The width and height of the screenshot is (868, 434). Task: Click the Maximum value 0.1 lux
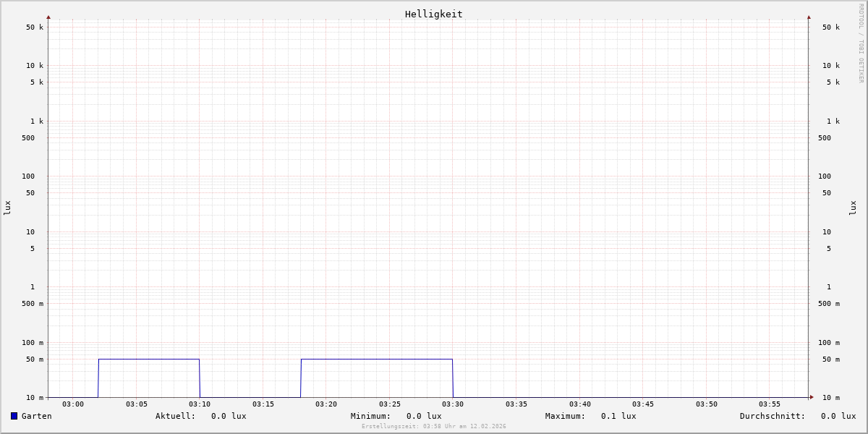pyautogui.click(x=618, y=416)
